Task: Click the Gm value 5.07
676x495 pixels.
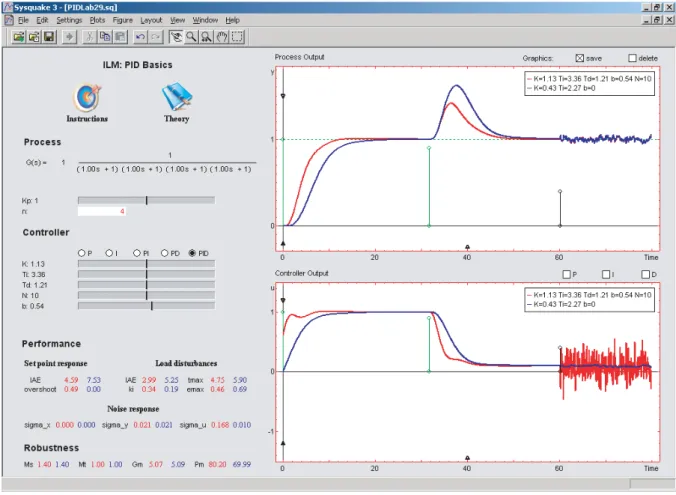Action: pyautogui.click(x=156, y=464)
